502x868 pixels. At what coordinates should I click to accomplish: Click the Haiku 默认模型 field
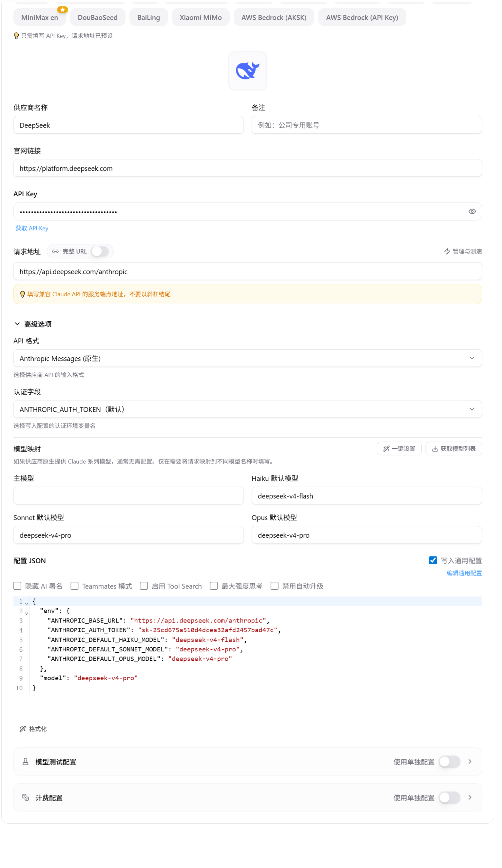[x=367, y=496]
